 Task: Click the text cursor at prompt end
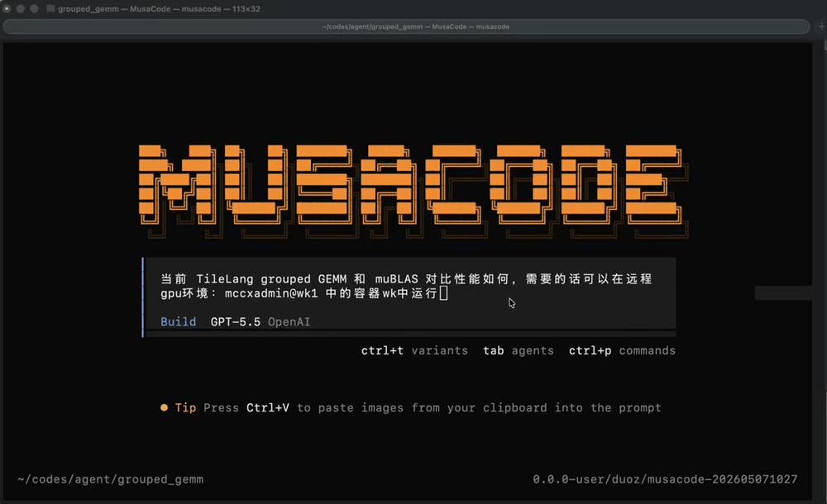click(x=443, y=293)
